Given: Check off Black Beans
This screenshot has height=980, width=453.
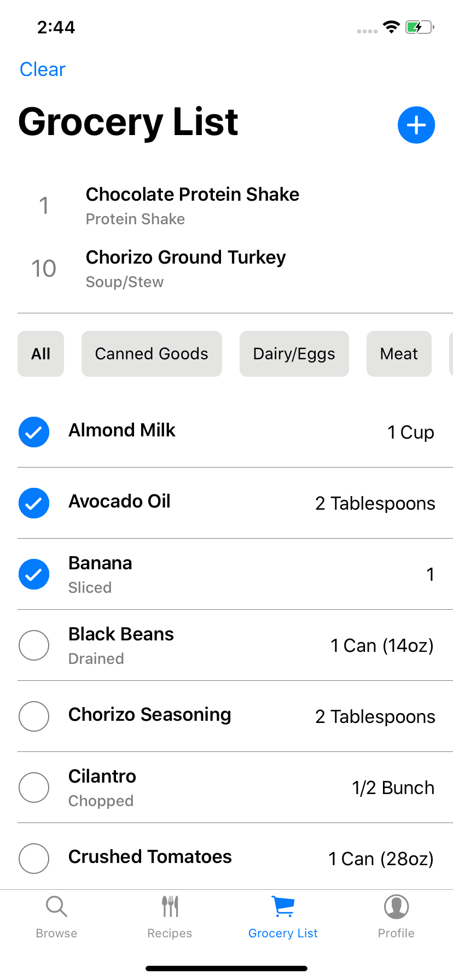Looking at the screenshot, I should [34, 645].
